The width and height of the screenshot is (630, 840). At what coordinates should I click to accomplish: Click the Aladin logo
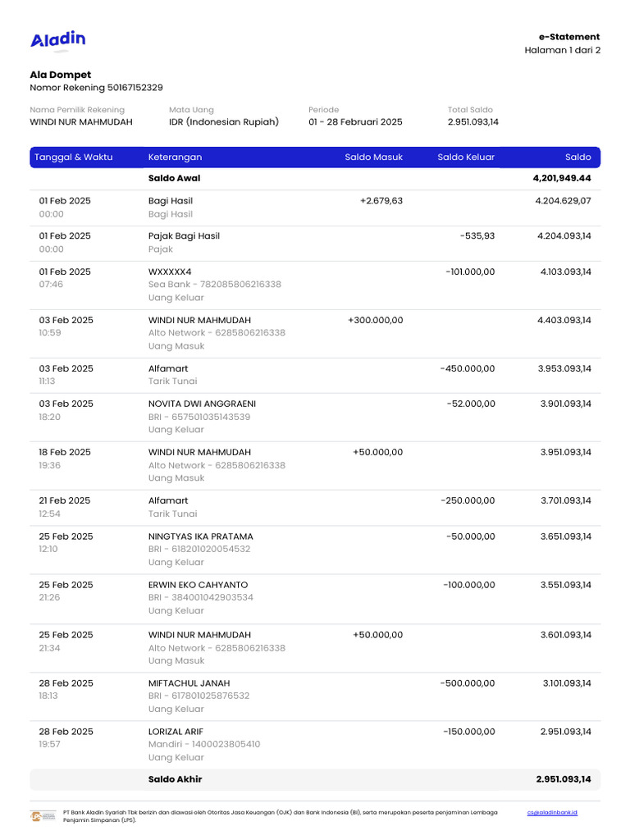(x=58, y=40)
